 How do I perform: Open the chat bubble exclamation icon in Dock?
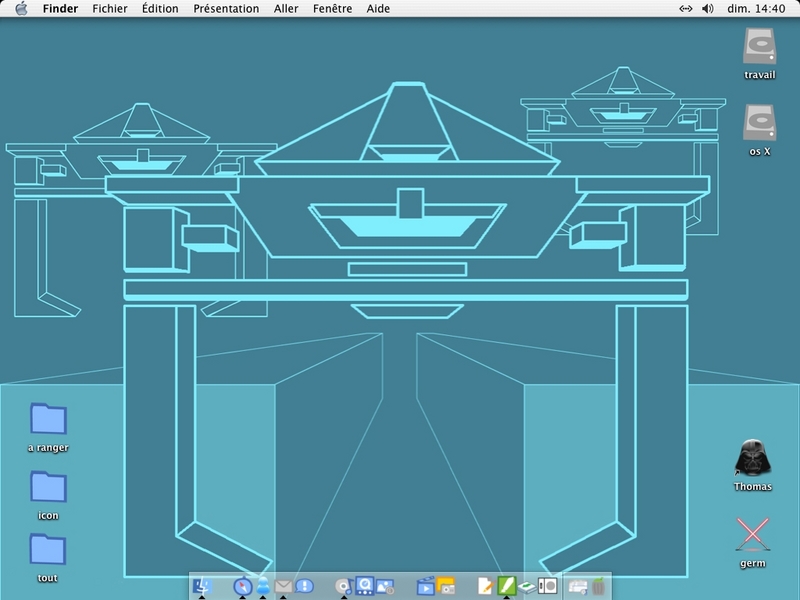tap(305, 586)
